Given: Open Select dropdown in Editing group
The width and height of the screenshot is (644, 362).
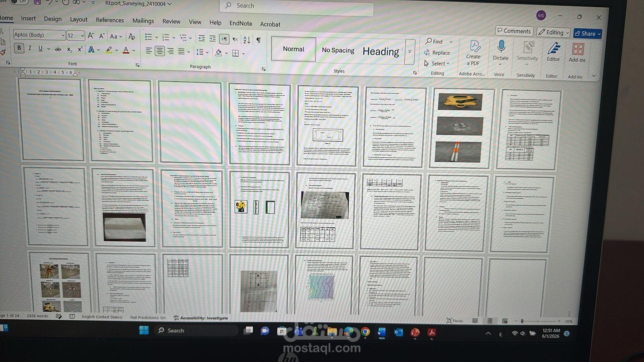Looking at the screenshot, I should click(x=437, y=64).
